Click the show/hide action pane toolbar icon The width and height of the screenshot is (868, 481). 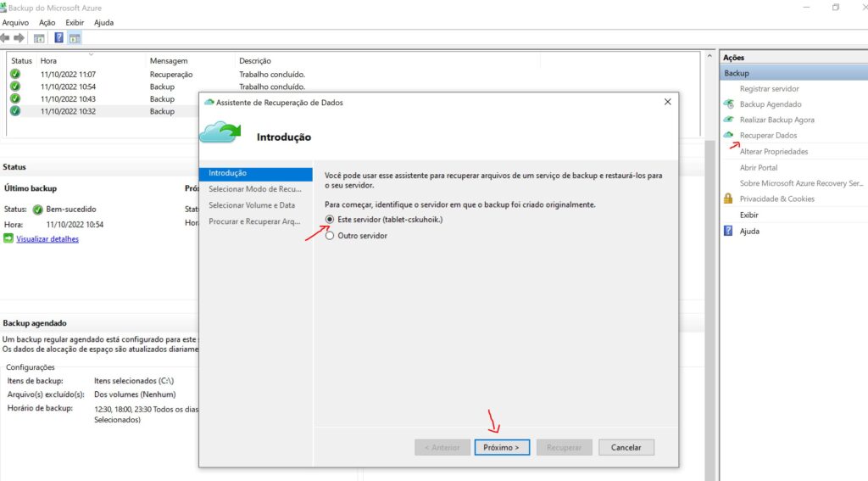(75, 38)
